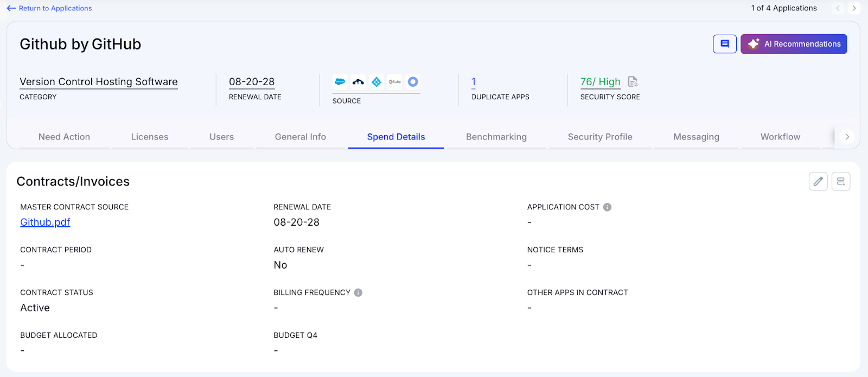Click the BUDGET ALLOCATED label
Viewport: 868px width, 377px height.
pyautogui.click(x=59, y=335)
